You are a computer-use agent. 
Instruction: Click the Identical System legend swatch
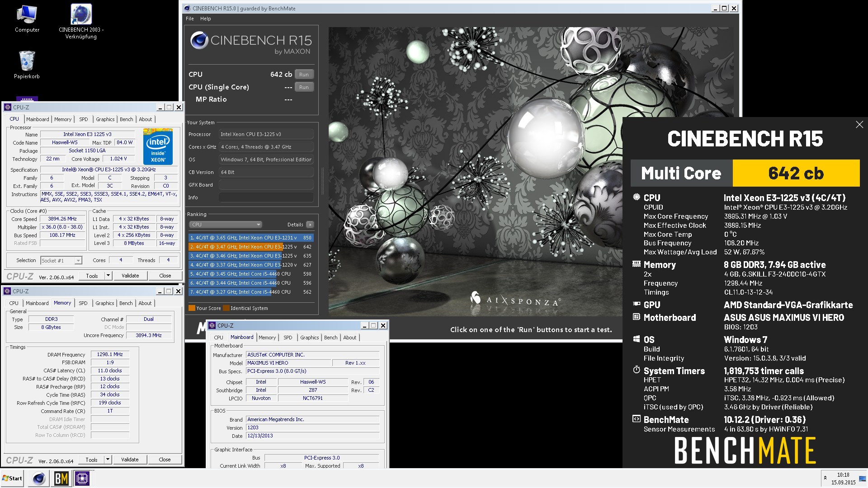tap(226, 308)
